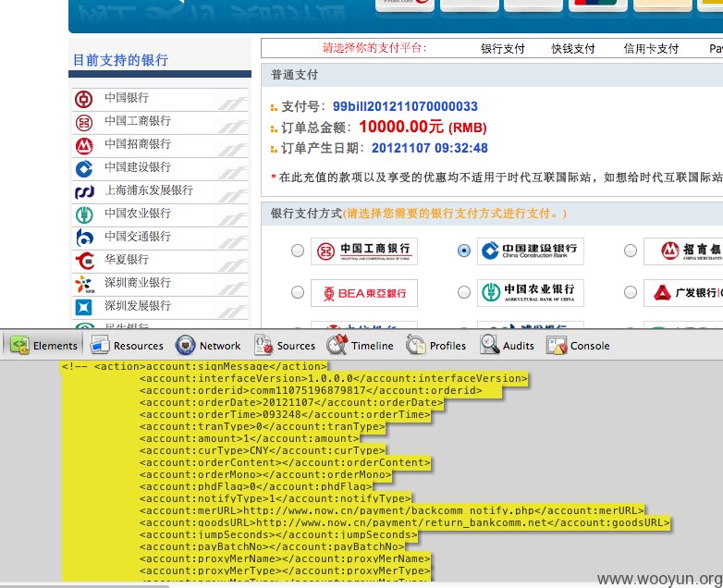Open the Network panel icon
723x588 pixels.
[x=185, y=345]
